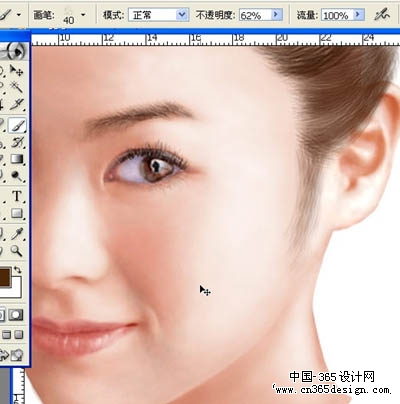Click the brown foreground color swatch
This screenshot has height=404, width=400.
5,277
